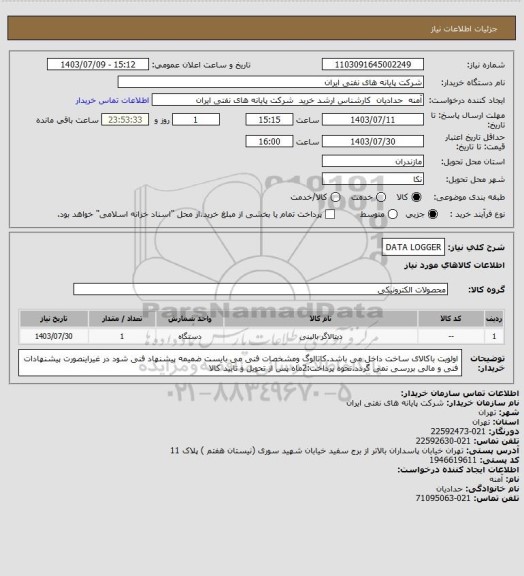Screen dimensions: 524x576
Task: Click the جزئیات اطلاعات نیاز header title
Action: tap(464, 29)
